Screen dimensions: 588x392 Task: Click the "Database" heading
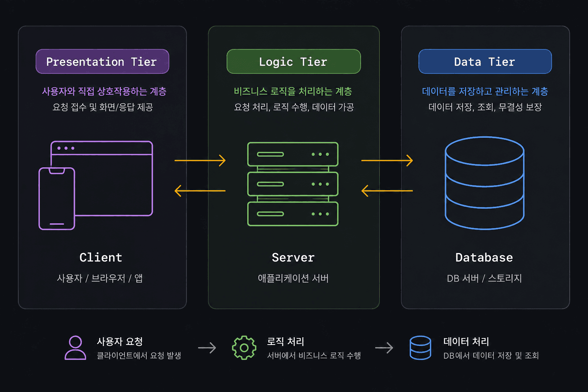tap(484, 257)
